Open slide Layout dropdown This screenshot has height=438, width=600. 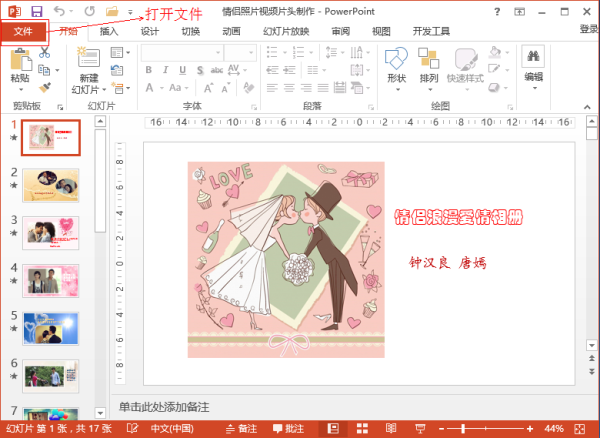pos(120,52)
